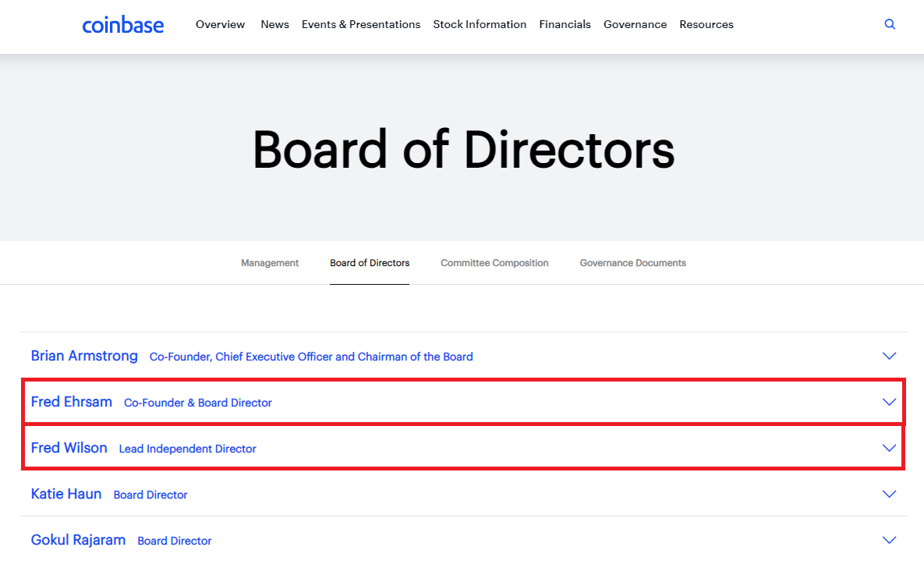The height and width of the screenshot is (561, 924).
Task: Expand Brian Armstrong's bio chevron
Action: 889,356
